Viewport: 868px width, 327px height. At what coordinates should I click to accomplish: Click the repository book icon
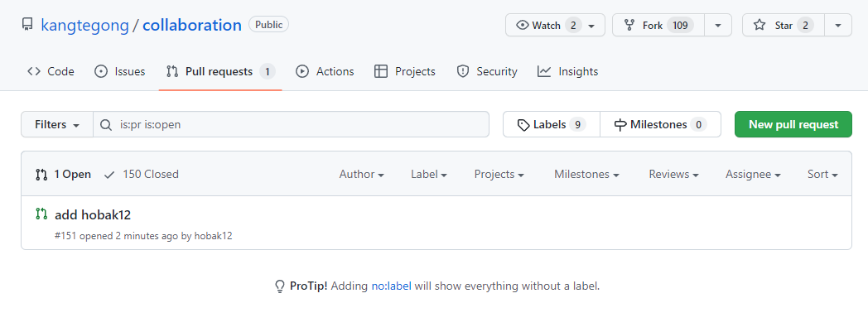27,25
